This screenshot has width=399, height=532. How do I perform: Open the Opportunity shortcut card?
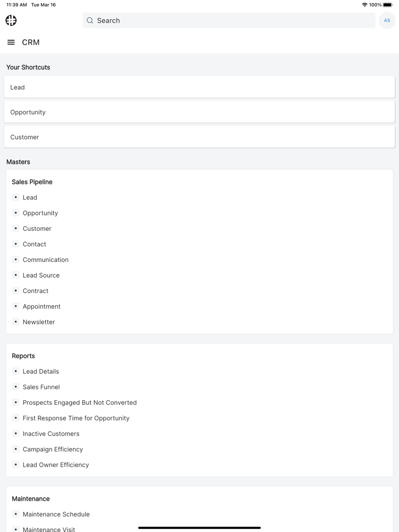(x=199, y=112)
